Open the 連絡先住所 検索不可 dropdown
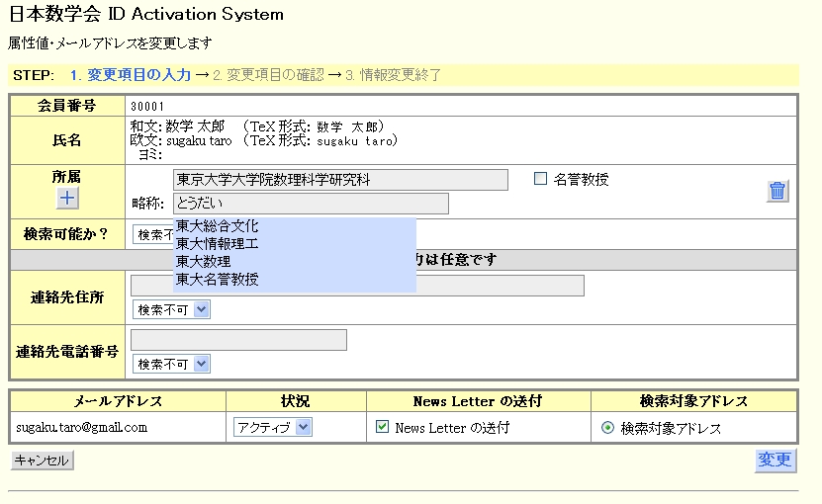Screen dimensions: 822x504 (171, 309)
